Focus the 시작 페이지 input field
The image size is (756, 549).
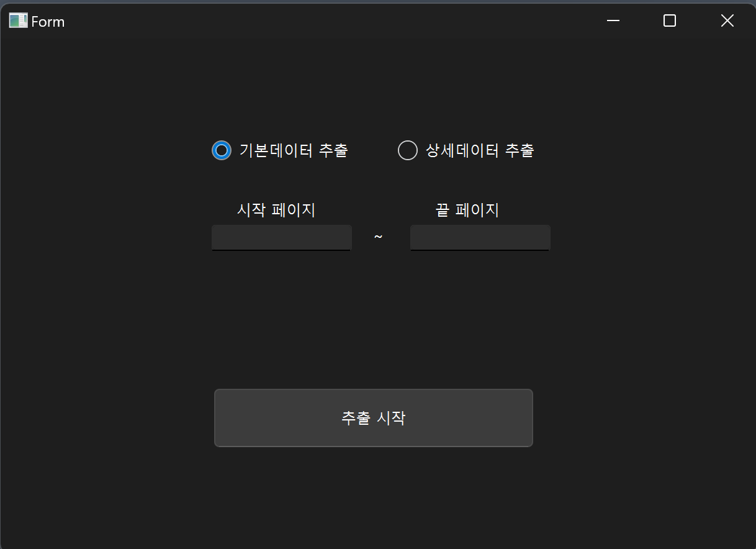(x=281, y=237)
